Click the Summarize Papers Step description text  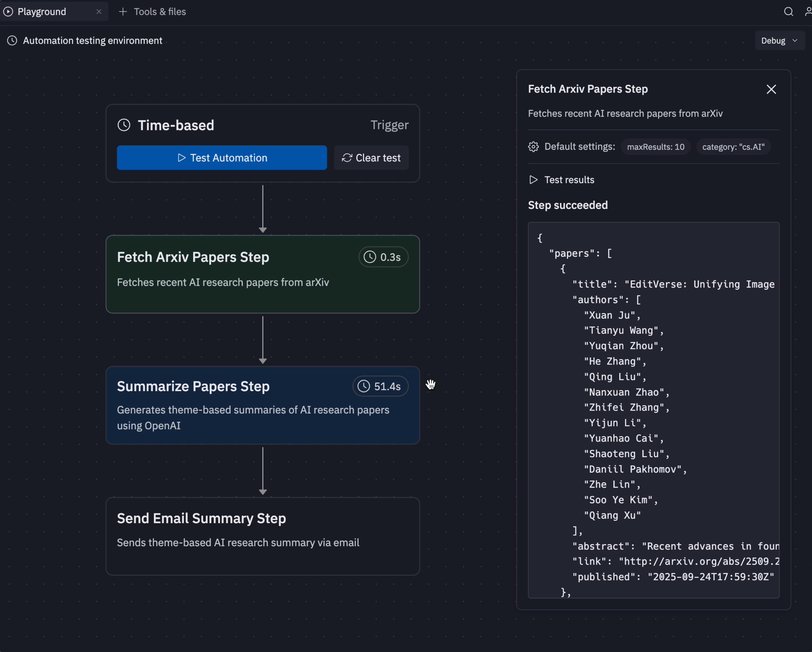pyautogui.click(x=253, y=418)
